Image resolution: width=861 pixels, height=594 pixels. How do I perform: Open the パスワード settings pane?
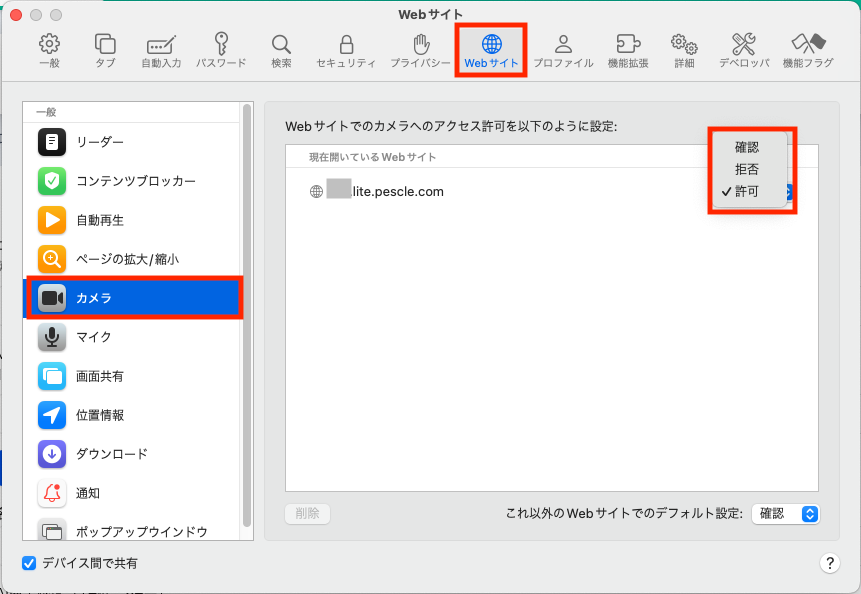pos(222,48)
